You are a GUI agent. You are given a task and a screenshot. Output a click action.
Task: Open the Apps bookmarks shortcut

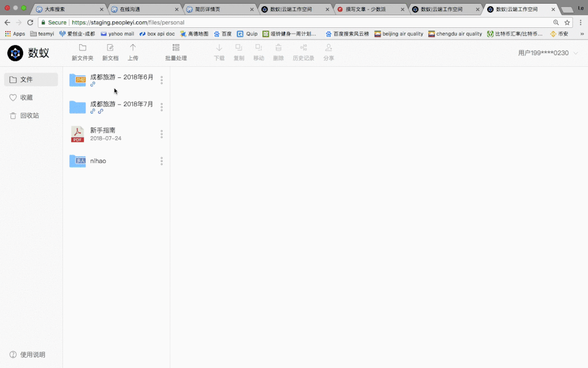coord(15,34)
